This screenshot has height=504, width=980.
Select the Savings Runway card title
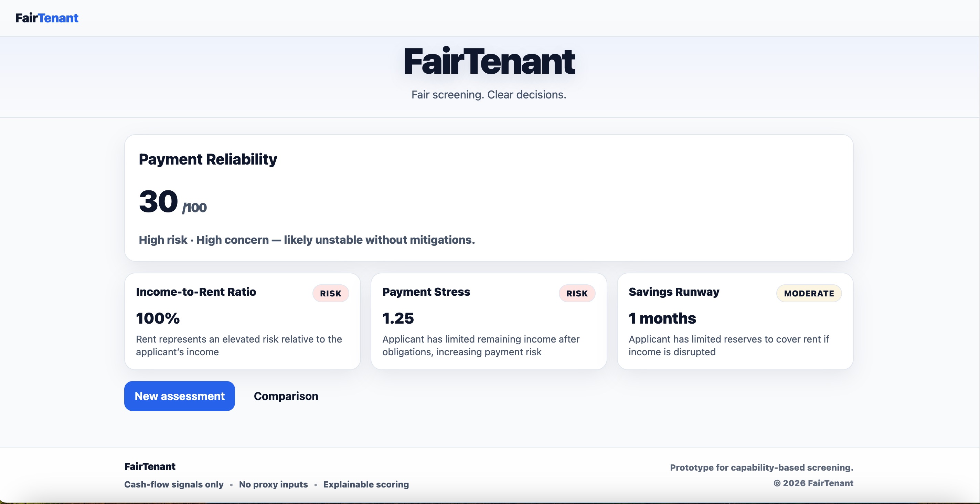tap(673, 292)
